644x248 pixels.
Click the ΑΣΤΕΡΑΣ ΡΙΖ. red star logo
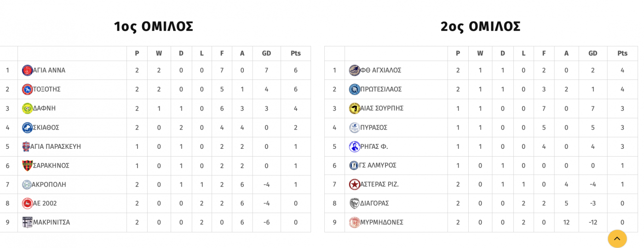point(354,184)
